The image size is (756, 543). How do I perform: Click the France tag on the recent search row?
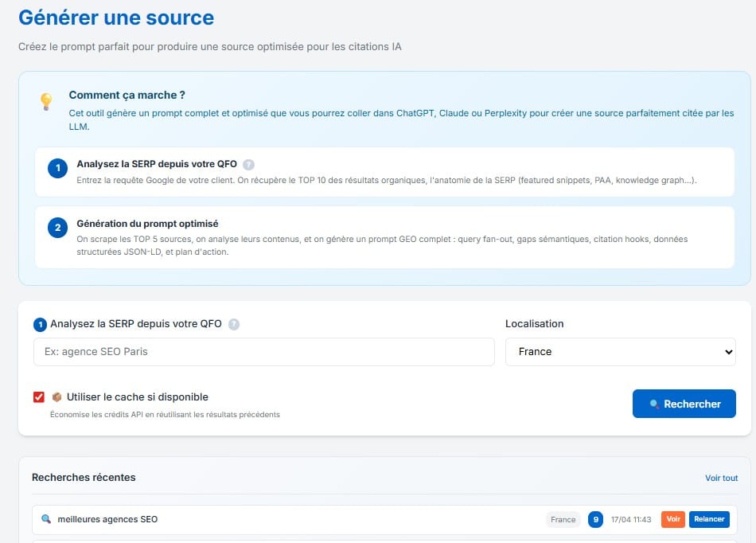coord(563,520)
